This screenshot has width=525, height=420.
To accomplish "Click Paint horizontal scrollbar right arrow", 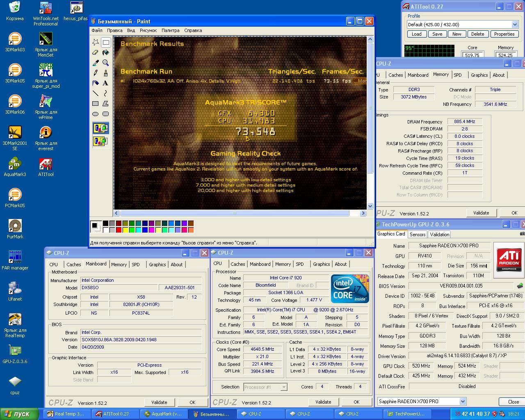I will click(x=363, y=213).
